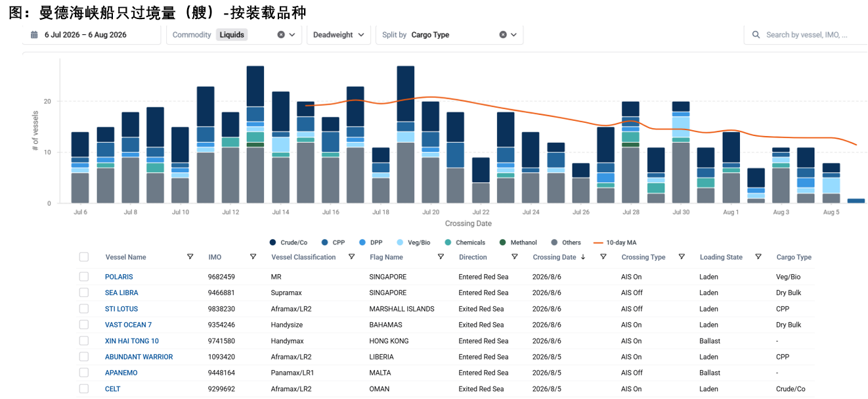Open the date range picker
This screenshot has width=868, height=399.
pos(91,35)
